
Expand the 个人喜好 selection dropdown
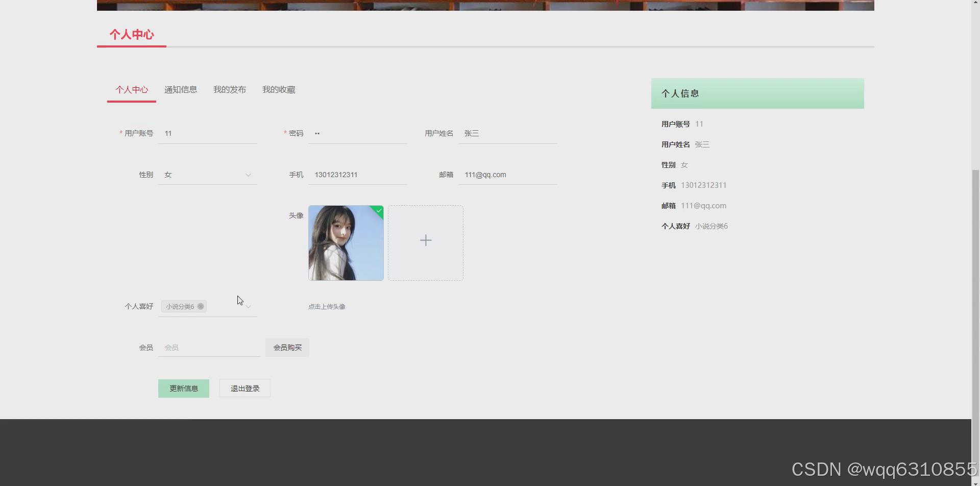coord(248,306)
